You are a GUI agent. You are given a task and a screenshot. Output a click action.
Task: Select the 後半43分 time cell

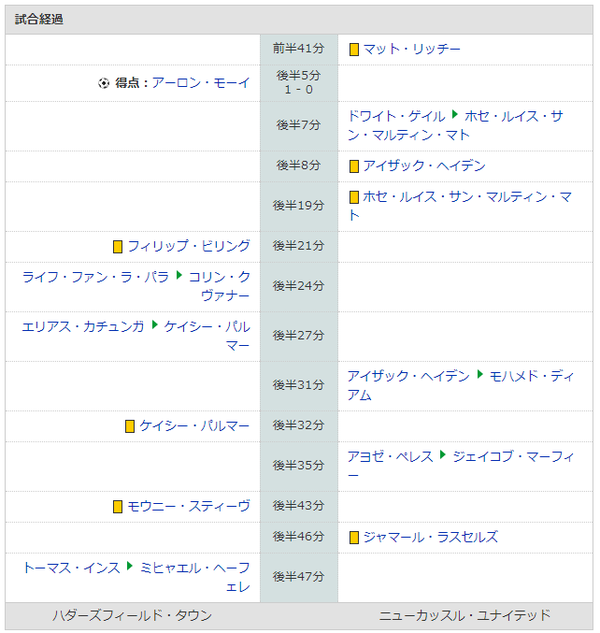point(299,507)
